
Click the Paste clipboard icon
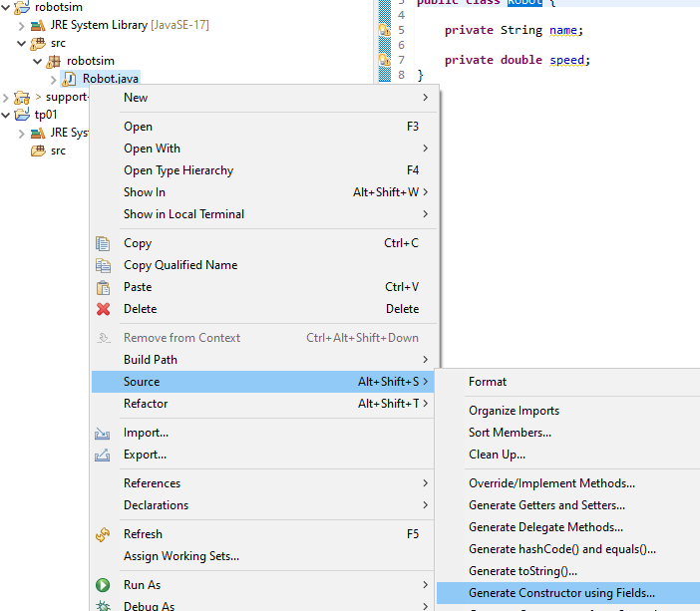[x=102, y=287]
